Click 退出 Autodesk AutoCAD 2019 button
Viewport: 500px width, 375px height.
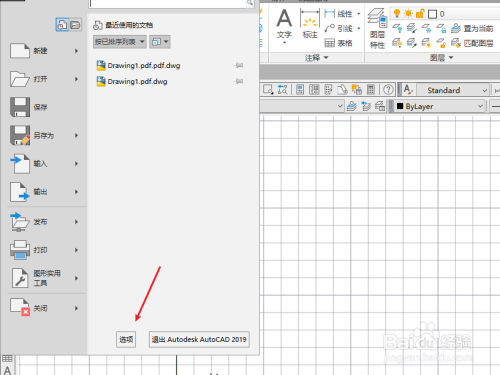pos(199,339)
